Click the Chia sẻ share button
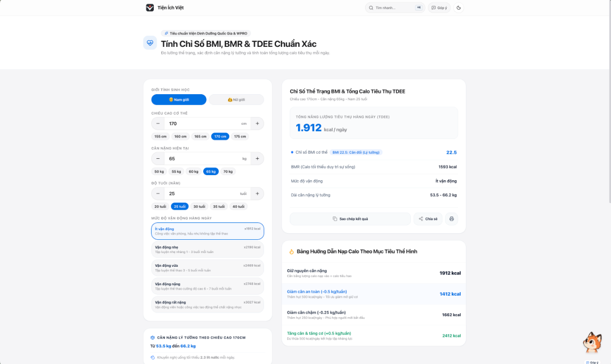This screenshot has height=364, width=611. (x=428, y=219)
